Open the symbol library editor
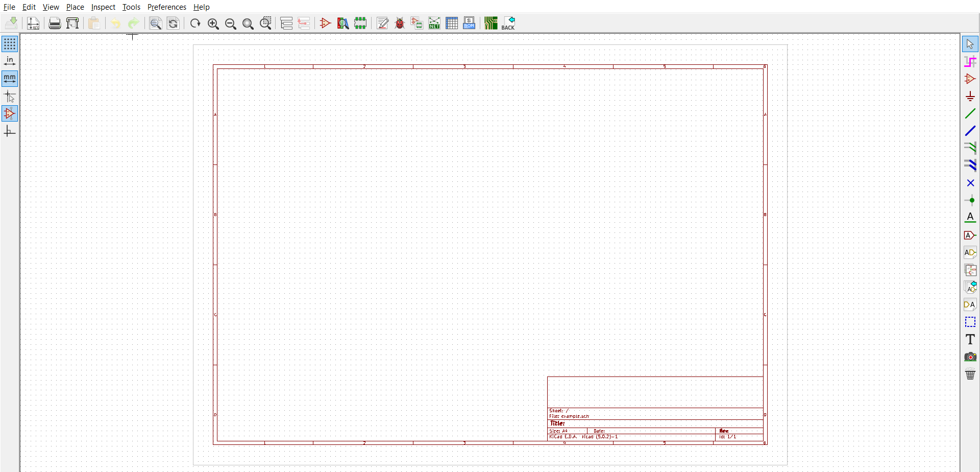This screenshot has width=980, height=472. (326, 23)
